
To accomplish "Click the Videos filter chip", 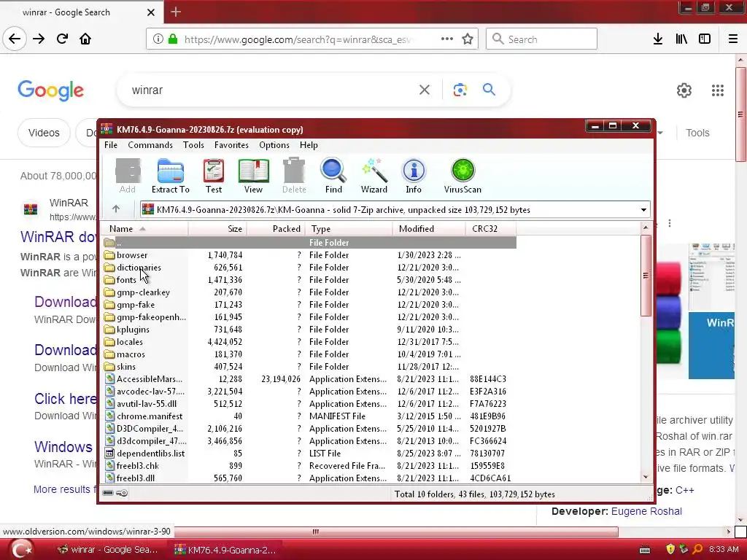I will tap(44, 133).
